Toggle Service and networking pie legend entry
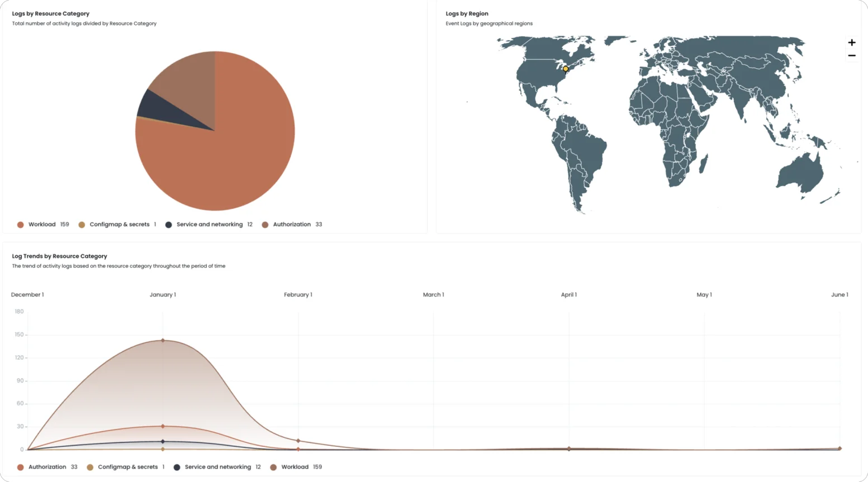 tap(209, 225)
